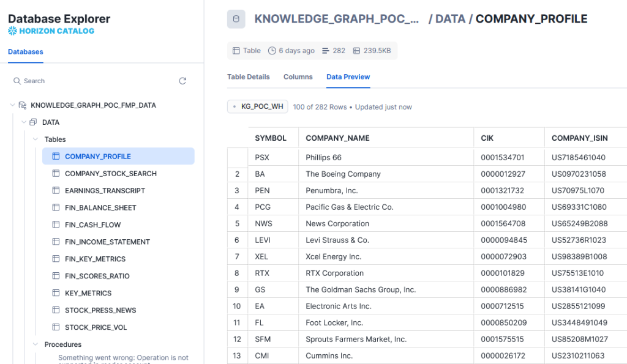Click the table icon beside STOCK_PRICE_VOL
Screen dimensions: 627x364
tap(56, 327)
